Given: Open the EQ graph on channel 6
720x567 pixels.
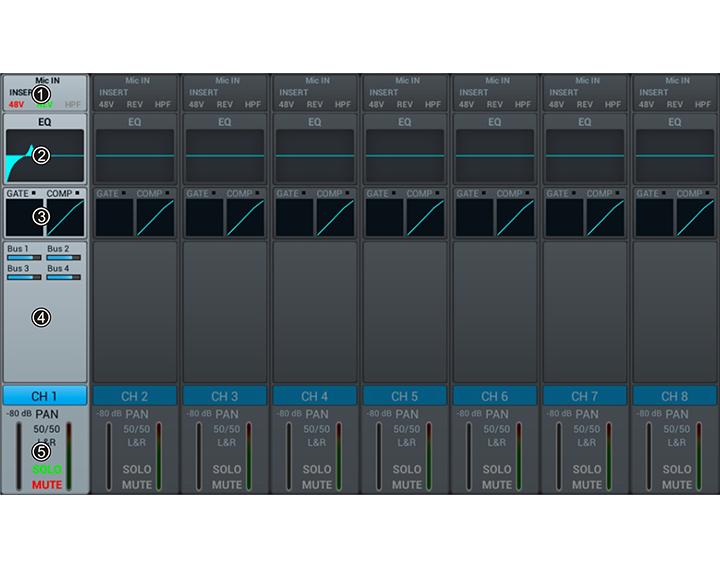Looking at the screenshot, I should coord(495,155).
